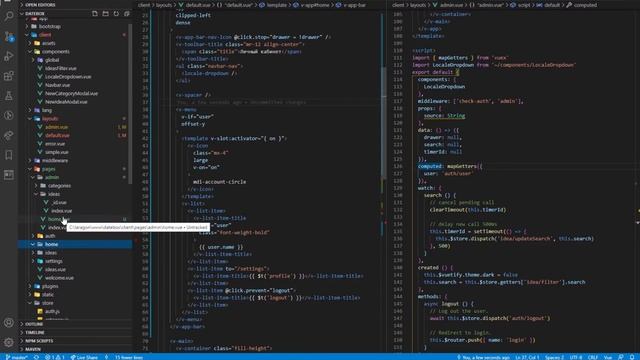Click computed in the right editor breadcrumb
This screenshot has height=360, width=640.
pyautogui.click(x=581, y=5)
